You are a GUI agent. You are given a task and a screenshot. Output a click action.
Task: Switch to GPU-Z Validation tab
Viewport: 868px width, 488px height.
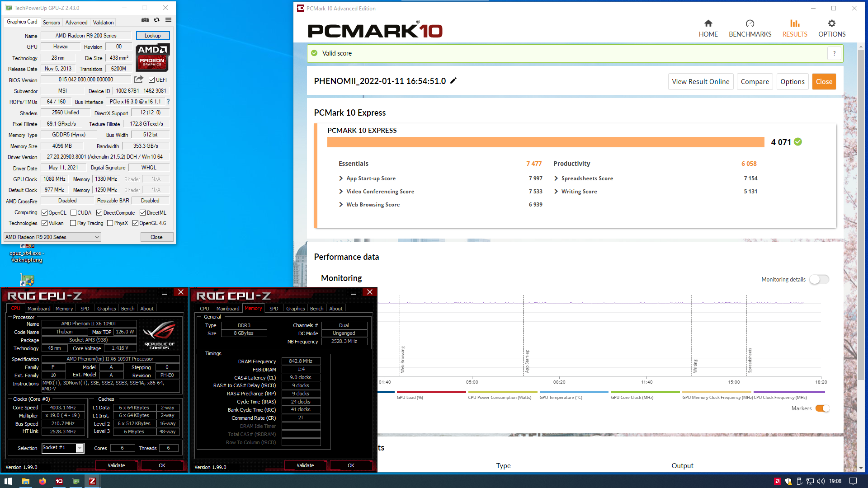pos(103,23)
